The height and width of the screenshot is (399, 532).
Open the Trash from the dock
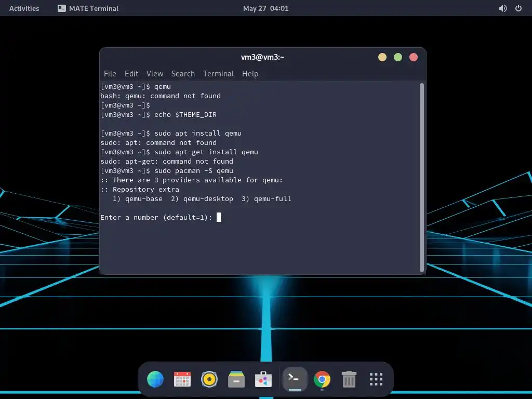click(349, 379)
